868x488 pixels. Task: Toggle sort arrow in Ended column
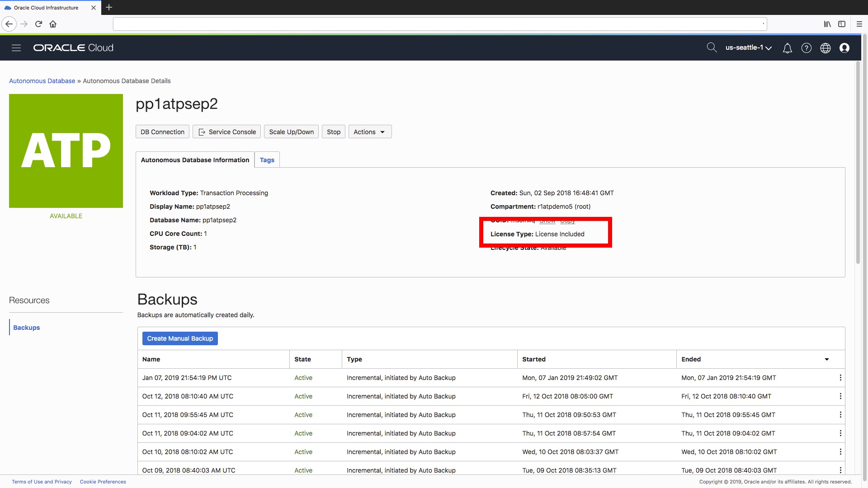[826, 359]
